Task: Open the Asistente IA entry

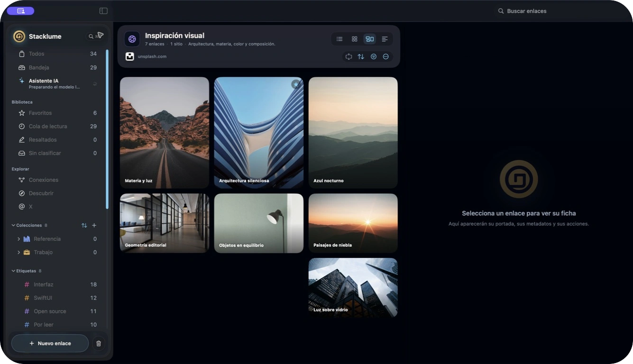Action: click(57, 83)
